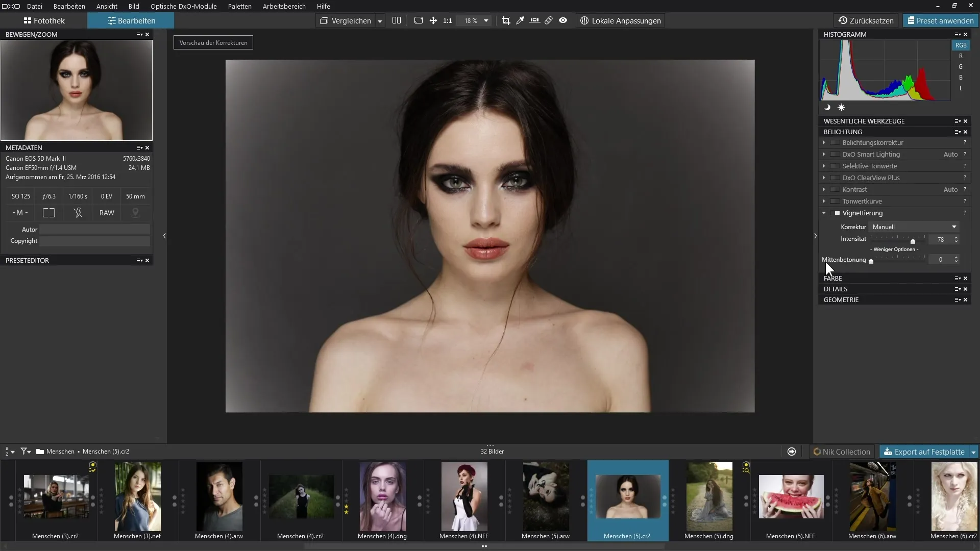Click the Nik Collection button
The width and height of the screenshot is (980, 551).
point(842,452)
